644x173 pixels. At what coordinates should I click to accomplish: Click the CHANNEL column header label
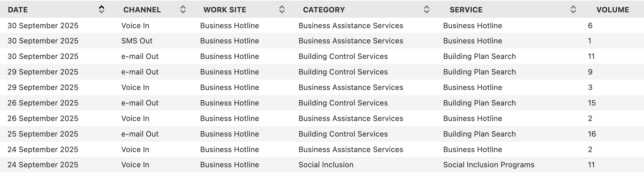tap(142, 10)
